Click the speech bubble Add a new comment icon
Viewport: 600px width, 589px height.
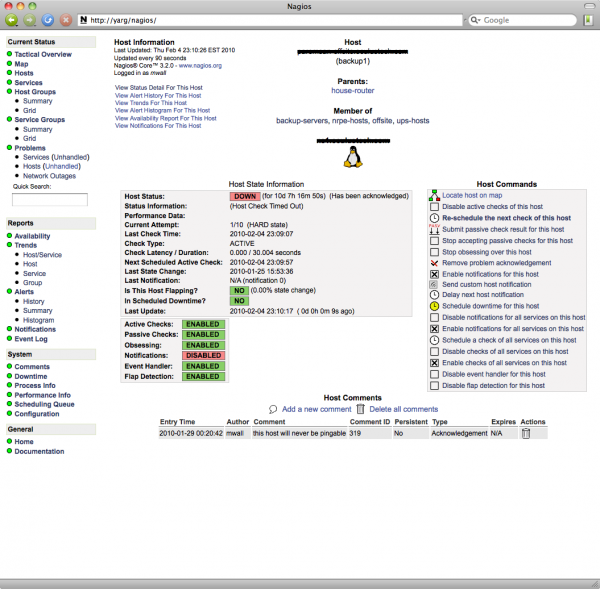[274, 409]
